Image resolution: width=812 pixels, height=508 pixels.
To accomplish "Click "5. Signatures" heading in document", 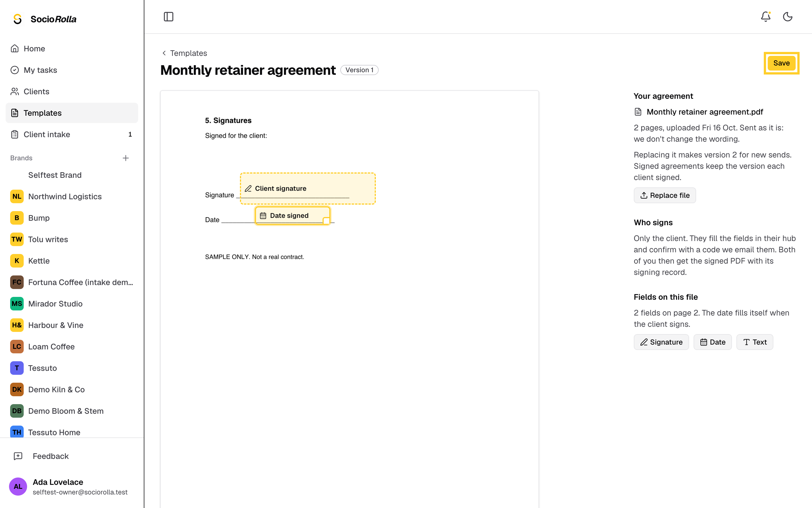I will [228, 120].
